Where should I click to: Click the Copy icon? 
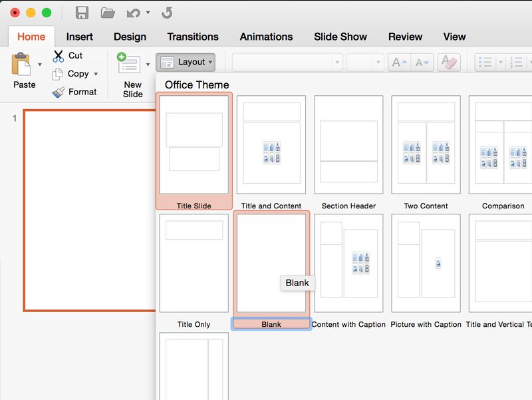pyautogui.click(x=57, y=74)
